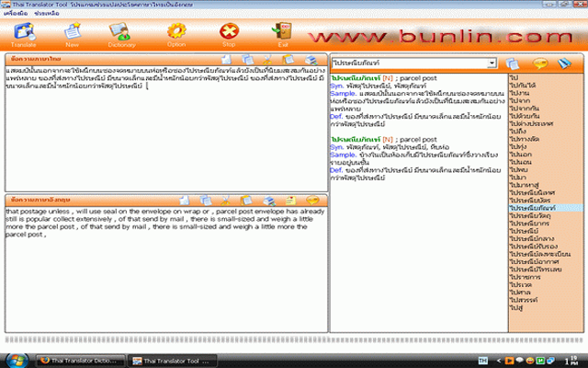Click the printer icon in the Thai text pane
This screenshot has height=368, width=588.
coord(311,60)
